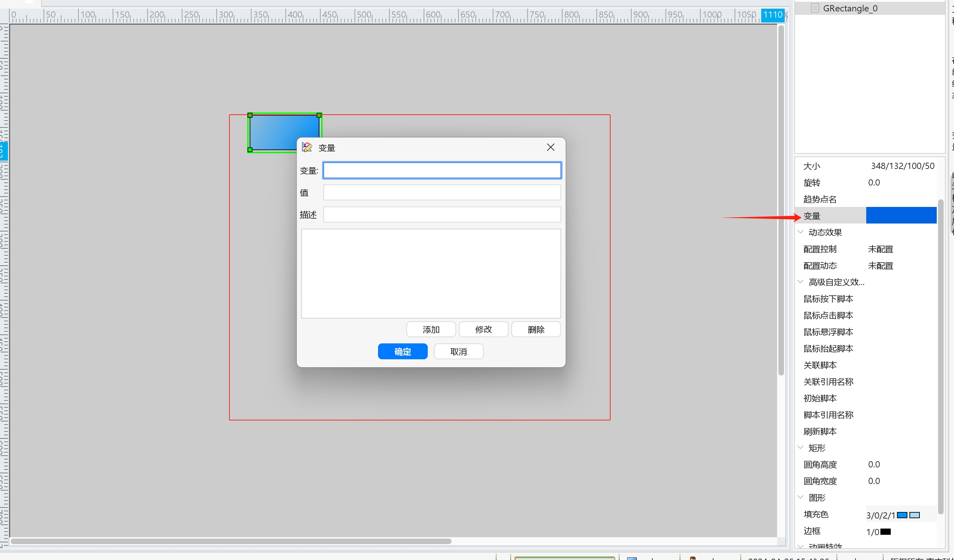Click the light blue 填充色 swatch
Viewport: 954px width, 560px height.
point(915,515)
